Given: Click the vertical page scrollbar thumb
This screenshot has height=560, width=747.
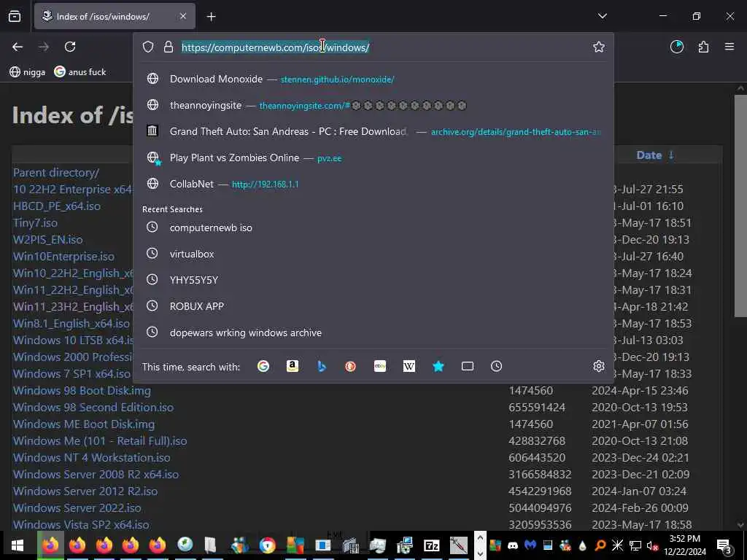Looking at the screenshot, I should click(740, 206).
